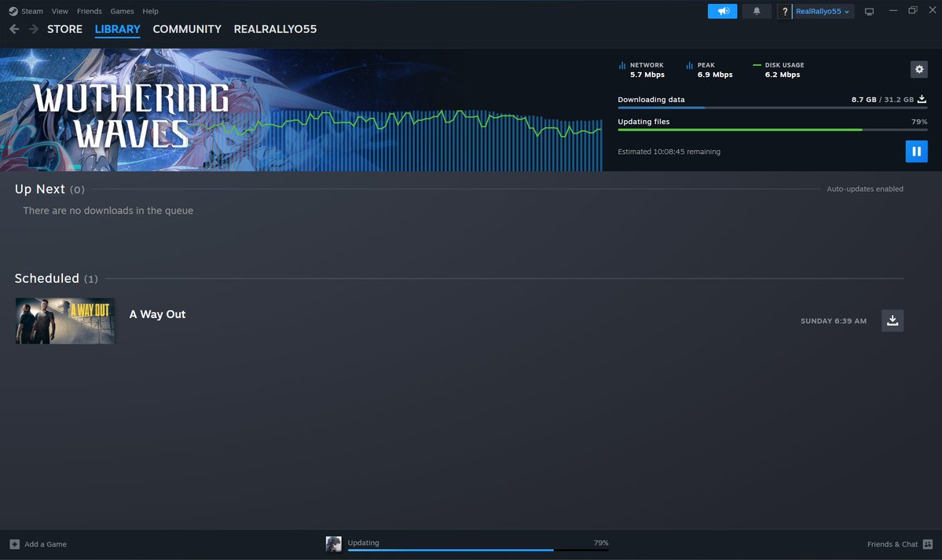Image resolution: width=942 pixels, height=560 pixels.
Task: Open the COMMUNITY tab
Action: [x=187, y=29]
